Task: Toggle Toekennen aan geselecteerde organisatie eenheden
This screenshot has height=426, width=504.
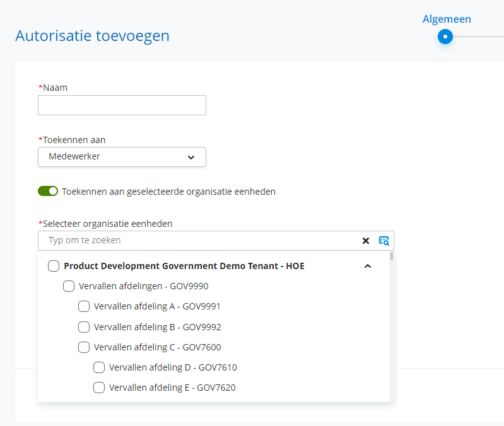Action: click(48, 191)
